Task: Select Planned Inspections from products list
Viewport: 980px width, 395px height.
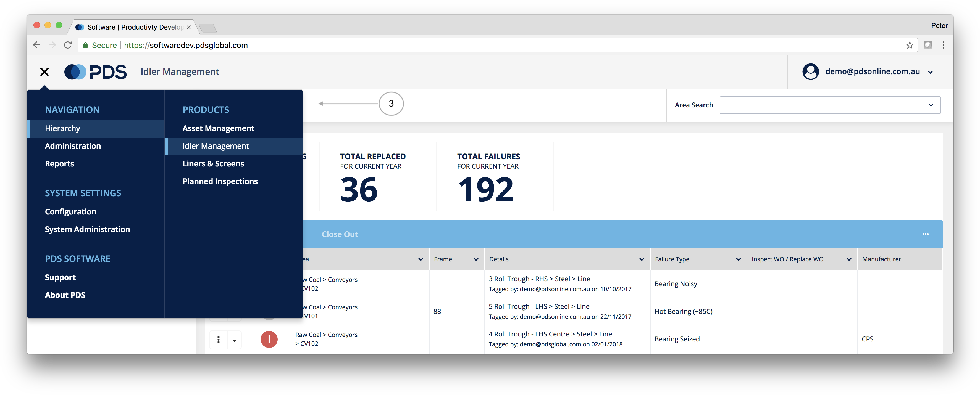Action: click(x=219, y=182)
